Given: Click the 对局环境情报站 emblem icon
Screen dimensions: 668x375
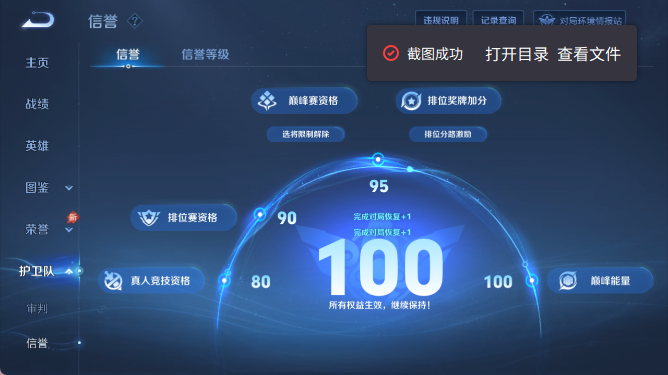Looking at the screenshot, I should point(547,20).
